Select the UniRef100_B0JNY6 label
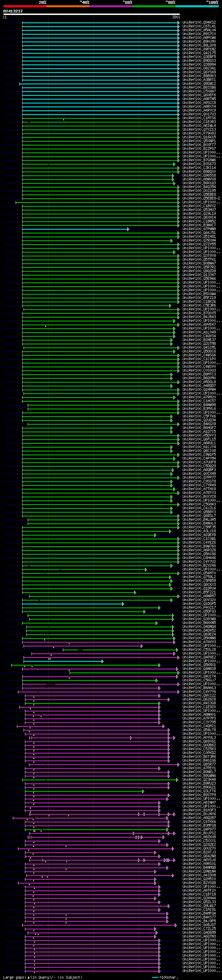This screenshot has height=980, width=222. coord(199,814)
